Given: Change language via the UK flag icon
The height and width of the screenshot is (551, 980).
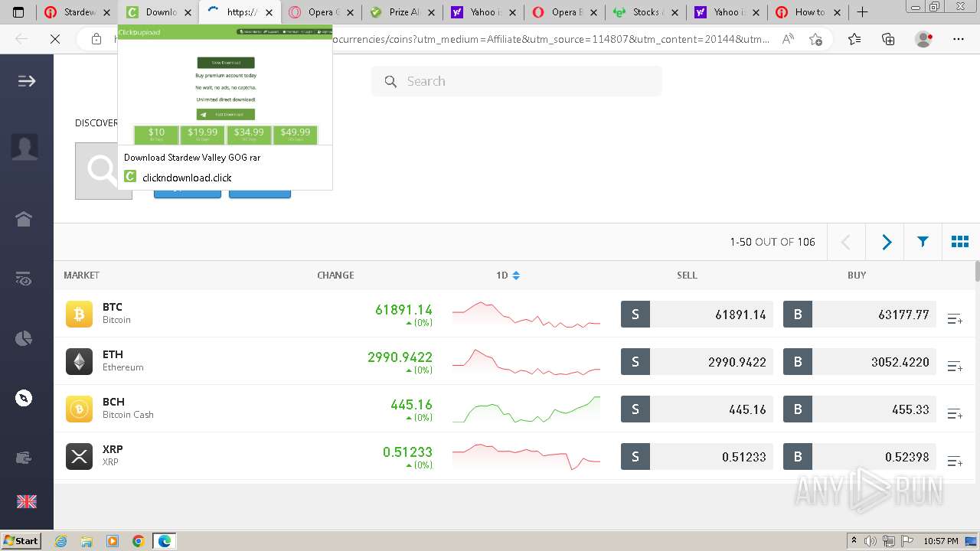Looking at the screenshot, I should tap(26, 501).
